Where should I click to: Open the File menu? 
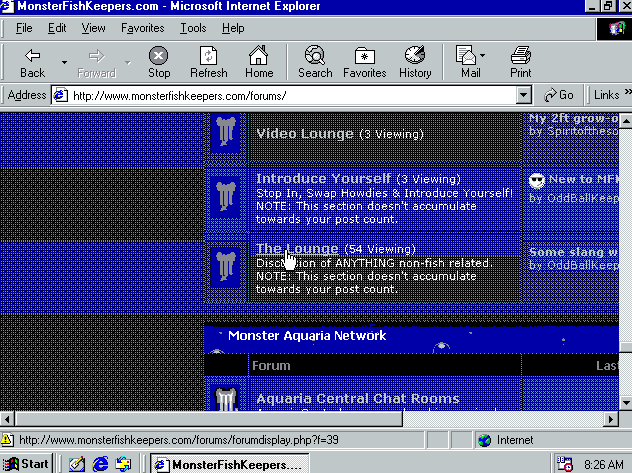pos(24,28)
